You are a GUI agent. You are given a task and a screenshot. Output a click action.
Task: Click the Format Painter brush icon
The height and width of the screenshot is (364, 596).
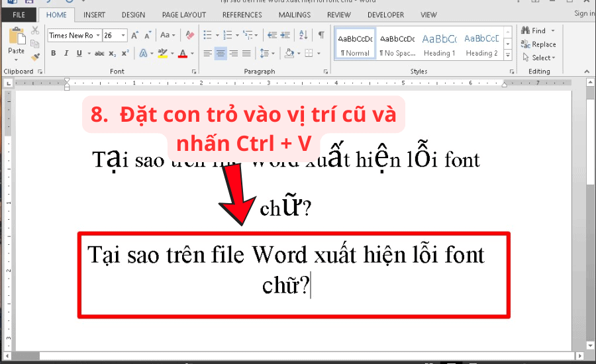[x=35, y=57]
